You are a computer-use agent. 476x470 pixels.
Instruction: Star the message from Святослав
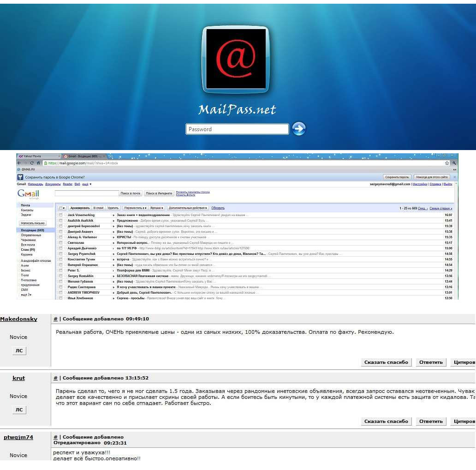click(x=65, y=243)
